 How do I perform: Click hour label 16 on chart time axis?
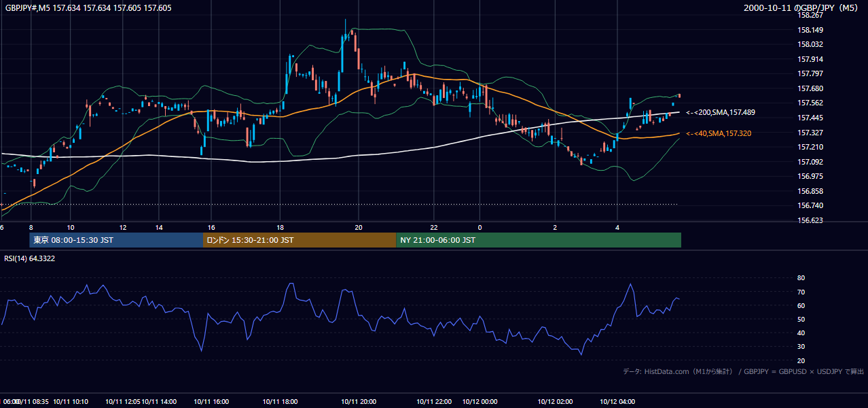click(211, 228)
